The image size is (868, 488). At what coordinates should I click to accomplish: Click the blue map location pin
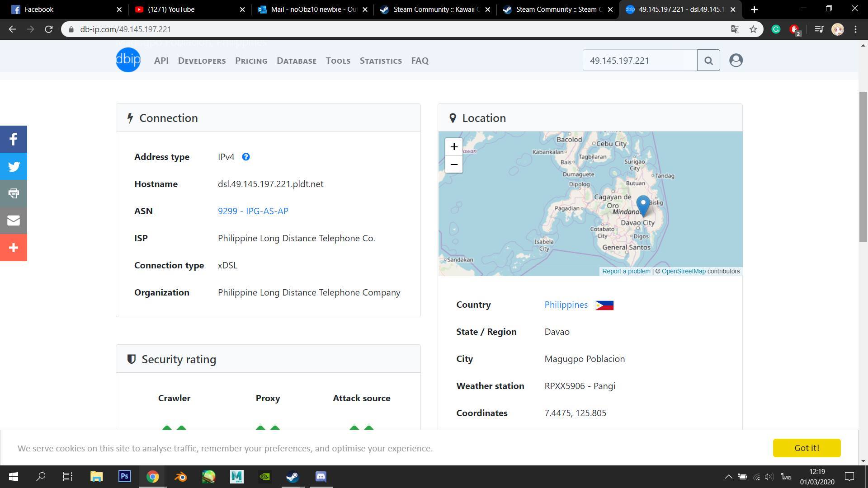click(x=643, y=206)
